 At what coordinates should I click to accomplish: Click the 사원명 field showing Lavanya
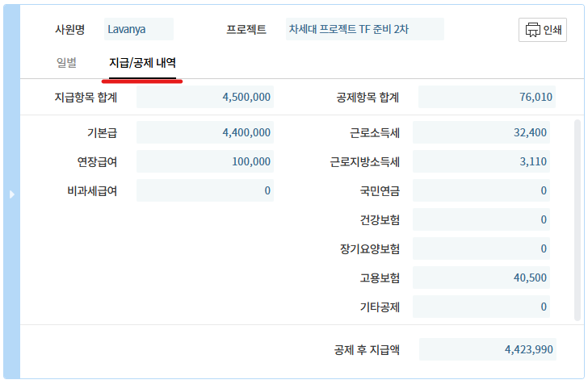click(x=139, y=30)
